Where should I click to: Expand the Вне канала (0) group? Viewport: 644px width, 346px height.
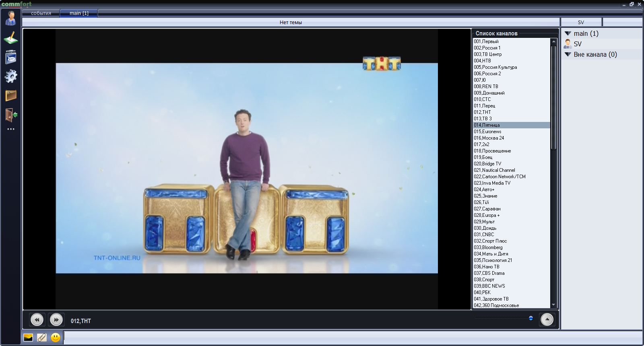point(568,54)
